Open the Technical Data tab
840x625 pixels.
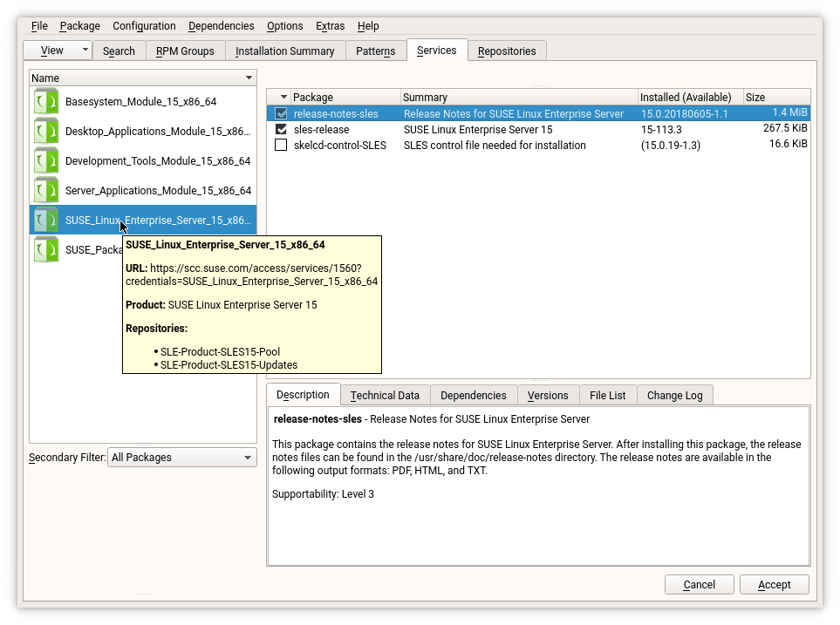(x=385, y=396)
